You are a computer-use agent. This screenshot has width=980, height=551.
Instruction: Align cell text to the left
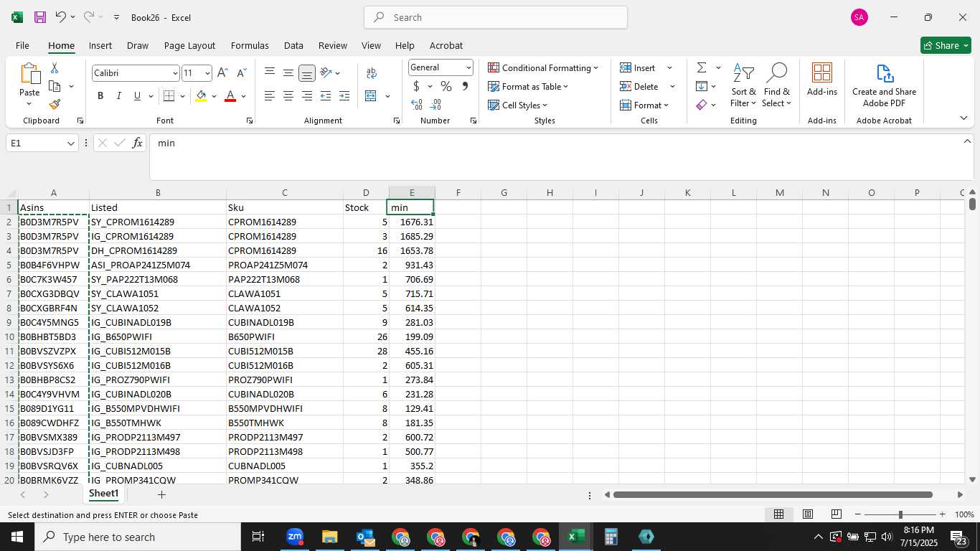point(270,96)
